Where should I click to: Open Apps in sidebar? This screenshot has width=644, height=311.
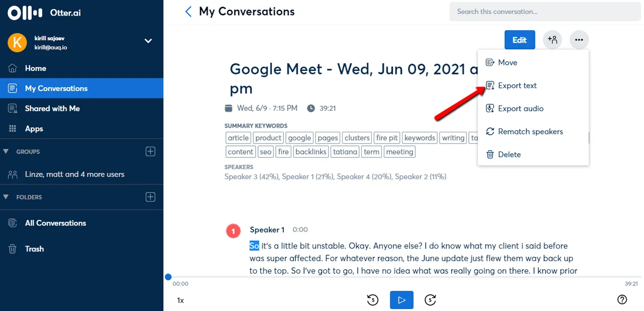pyautogui.click(x=82, y=128)
